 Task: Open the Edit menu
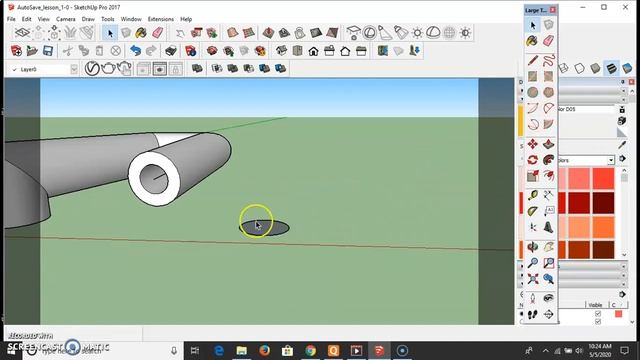pyautogui.click(x=27, y=19)
